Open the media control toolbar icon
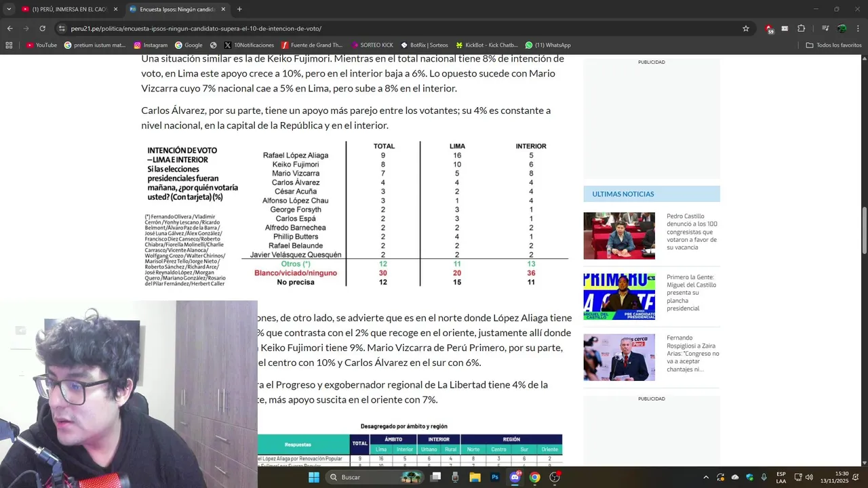 [x=825, y=28]
